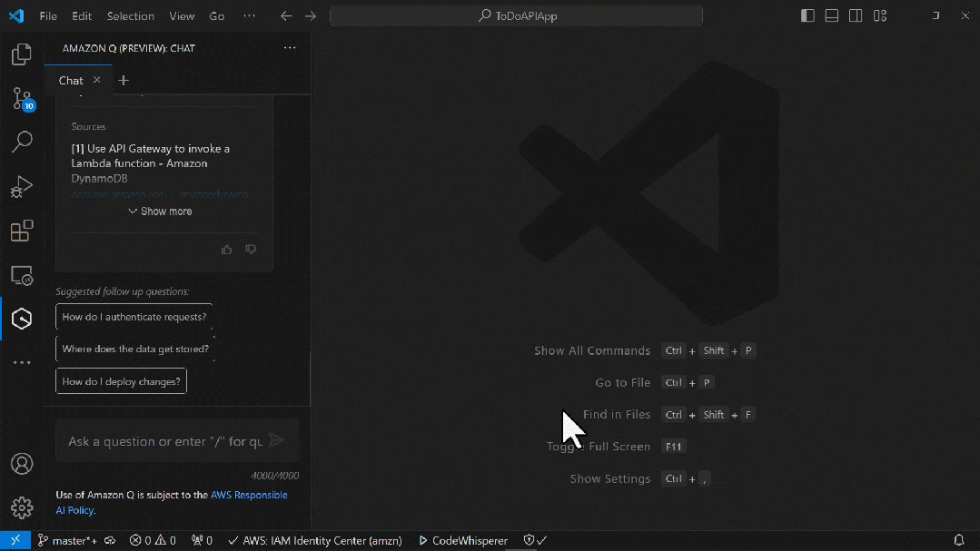Viewport: 980px width, 551px height.
Task: Open Amazon Q panel more actions
Action: pyautogui.click(x=290, y=47)
